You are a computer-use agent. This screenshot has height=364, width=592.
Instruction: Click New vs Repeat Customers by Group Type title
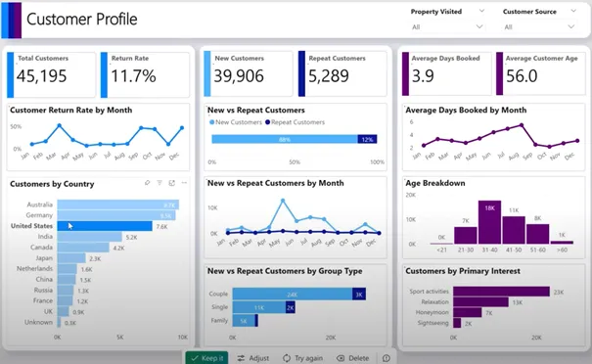tap(285, 271)
